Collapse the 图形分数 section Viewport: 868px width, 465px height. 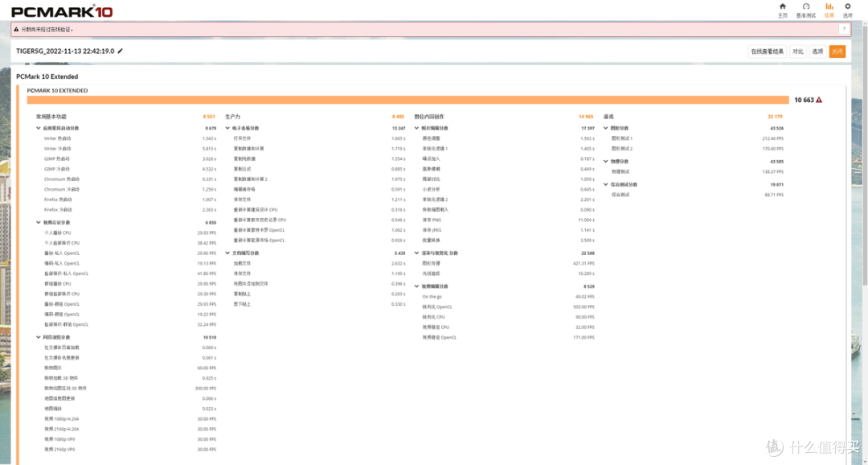(x=606, y=128)
